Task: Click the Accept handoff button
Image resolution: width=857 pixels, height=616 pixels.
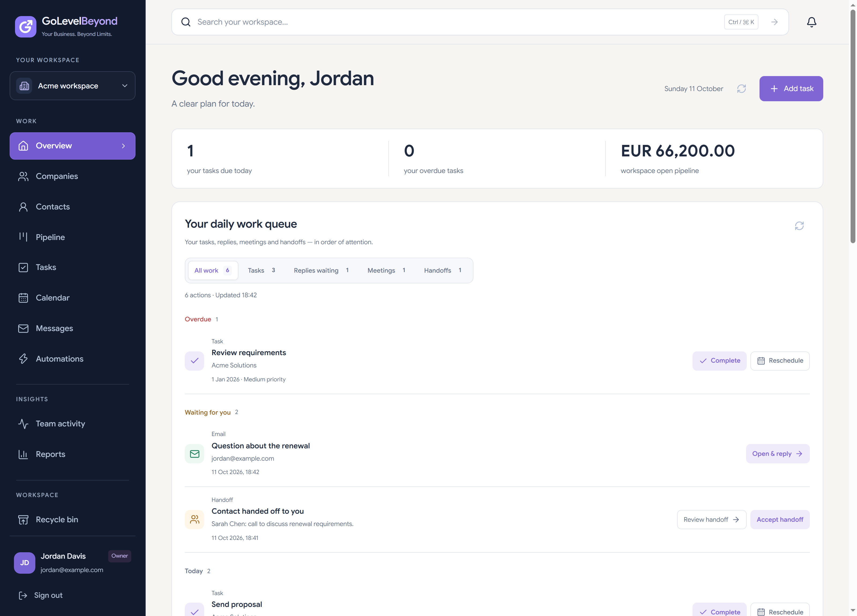Action: coord(780,519)
